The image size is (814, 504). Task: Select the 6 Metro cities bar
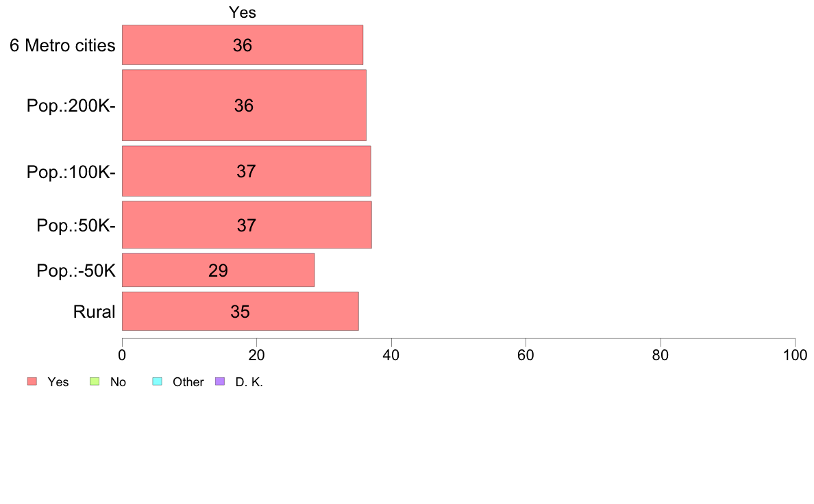pos(243,45)
